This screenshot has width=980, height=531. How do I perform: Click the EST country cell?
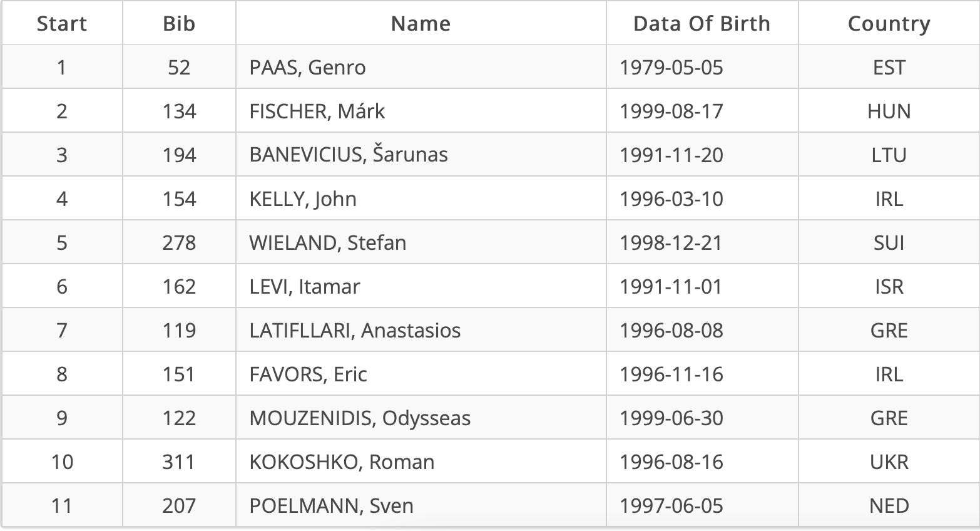tap(889, 68)
